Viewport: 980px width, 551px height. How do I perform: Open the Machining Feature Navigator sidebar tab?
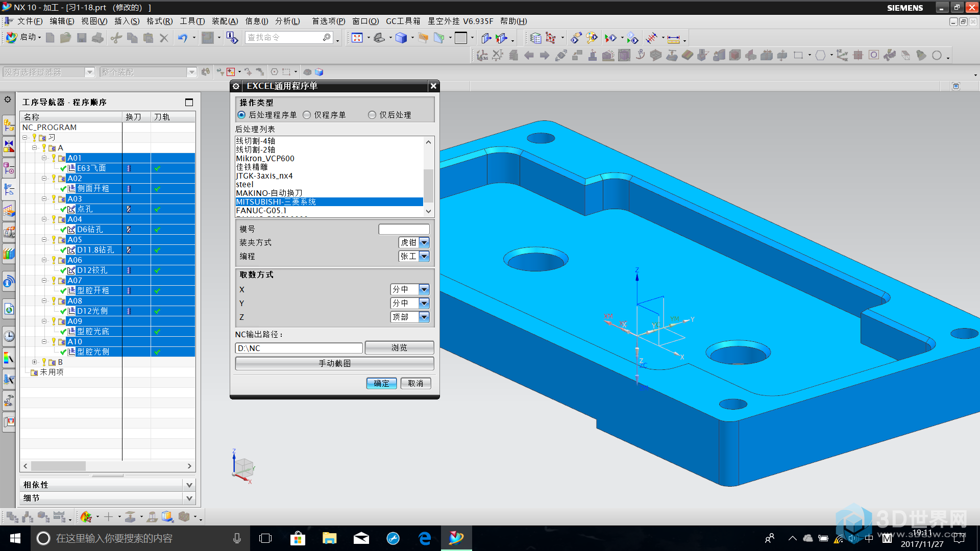pyautogui.click(x=9, y=210)
